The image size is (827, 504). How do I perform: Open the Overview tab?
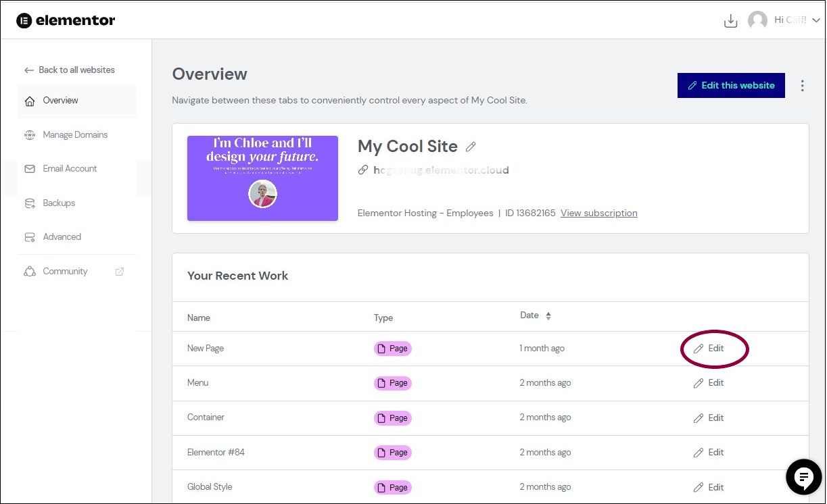(76, 101)
